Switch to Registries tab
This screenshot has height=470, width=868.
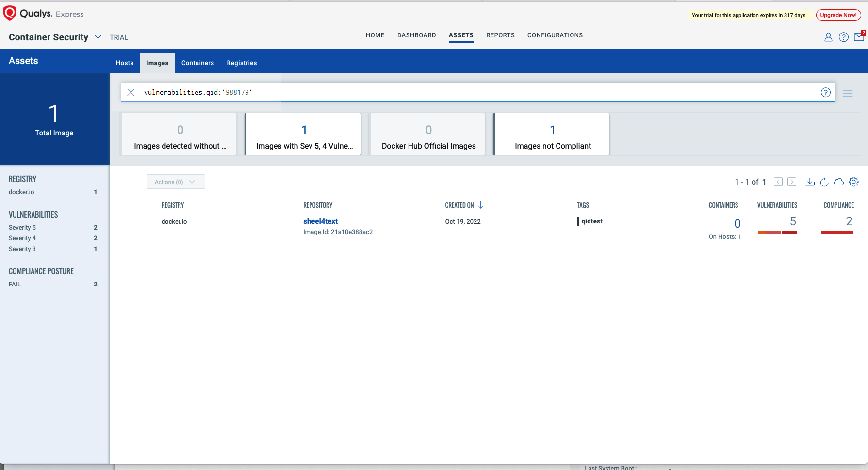(x=242, y=63)
